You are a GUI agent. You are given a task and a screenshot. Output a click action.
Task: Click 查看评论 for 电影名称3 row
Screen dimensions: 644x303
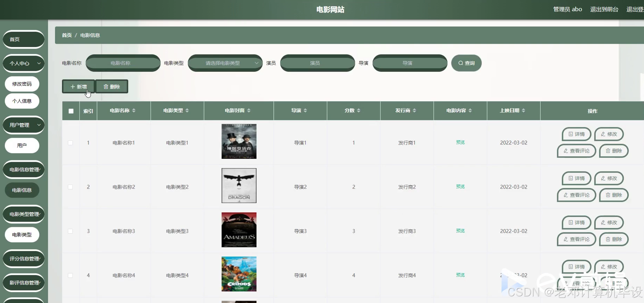tap(577, 239)
